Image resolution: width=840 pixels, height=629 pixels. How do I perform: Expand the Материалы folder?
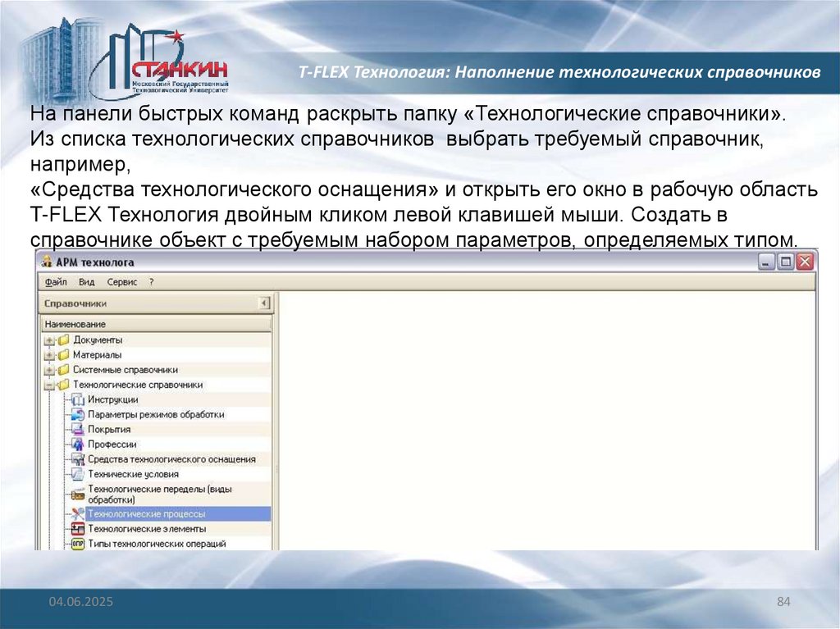point(49,355)
